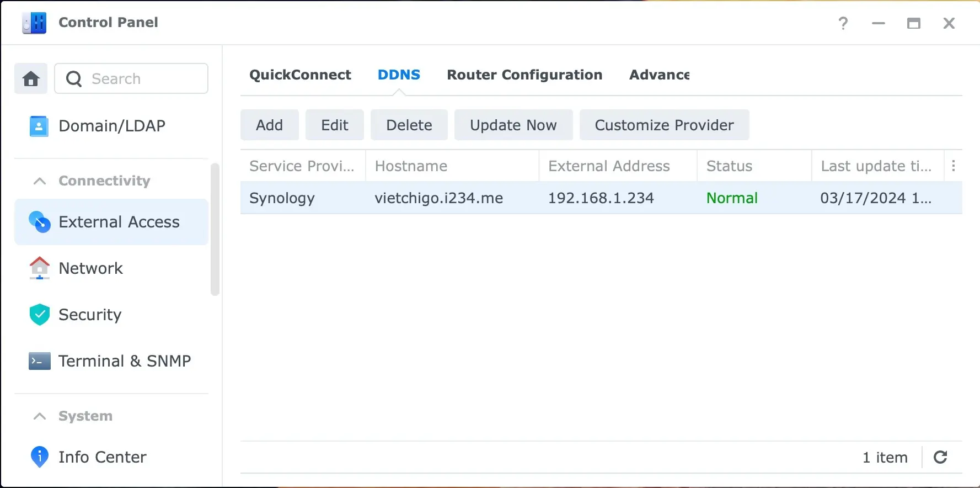This screenshot has width=980, height=488.
Task: Click Customize Provider button
Action: coord(664,125)
